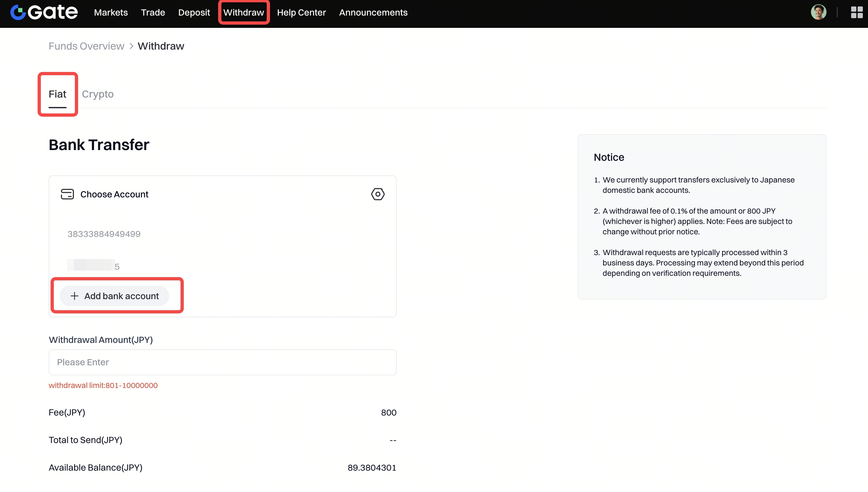
Task: Open Withdraw in the navigation bar
Action: (x=243, y=13)
